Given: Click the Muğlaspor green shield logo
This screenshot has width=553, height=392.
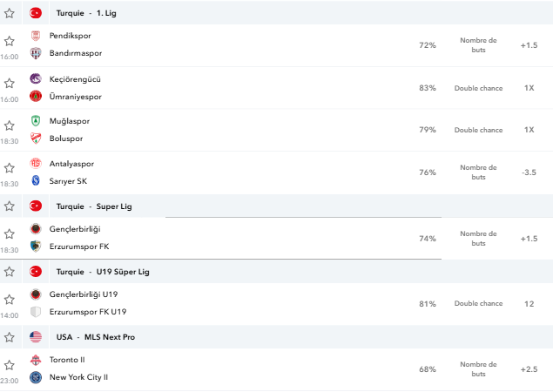Looking at the screenshot, I should pyautogui.click(x=36, y=121).
